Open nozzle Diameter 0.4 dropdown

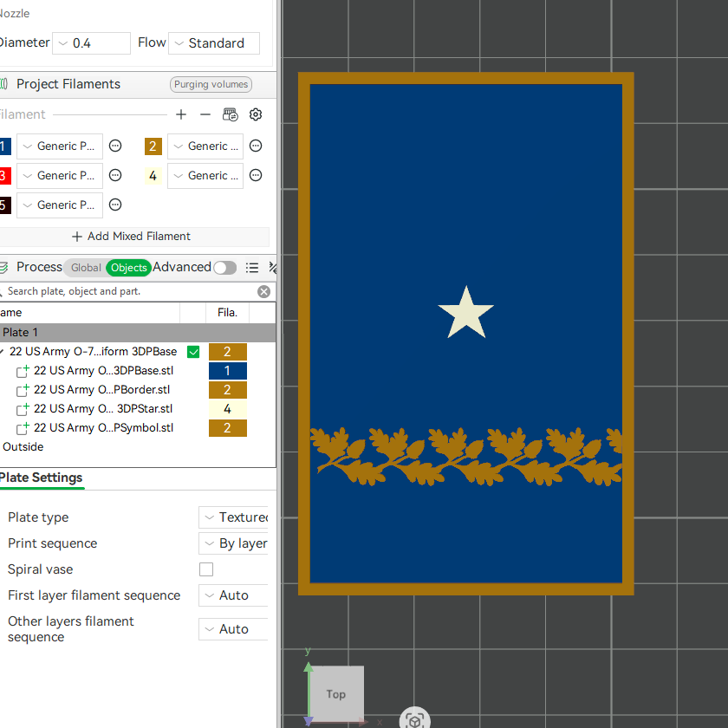pos(92,43)
